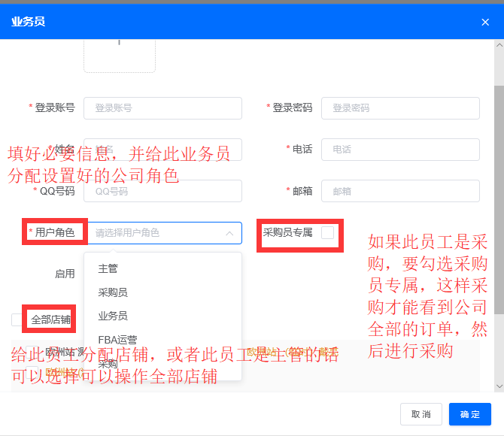The width and height of the screenshot is (504, 436).
Task: Click into the 姓名 input field
Action: point(162,150)
